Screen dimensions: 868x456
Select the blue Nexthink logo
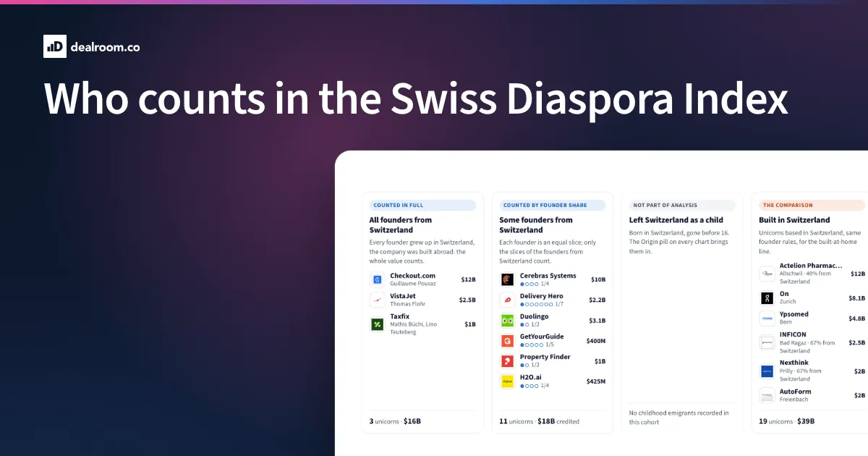tap(767, 371)
